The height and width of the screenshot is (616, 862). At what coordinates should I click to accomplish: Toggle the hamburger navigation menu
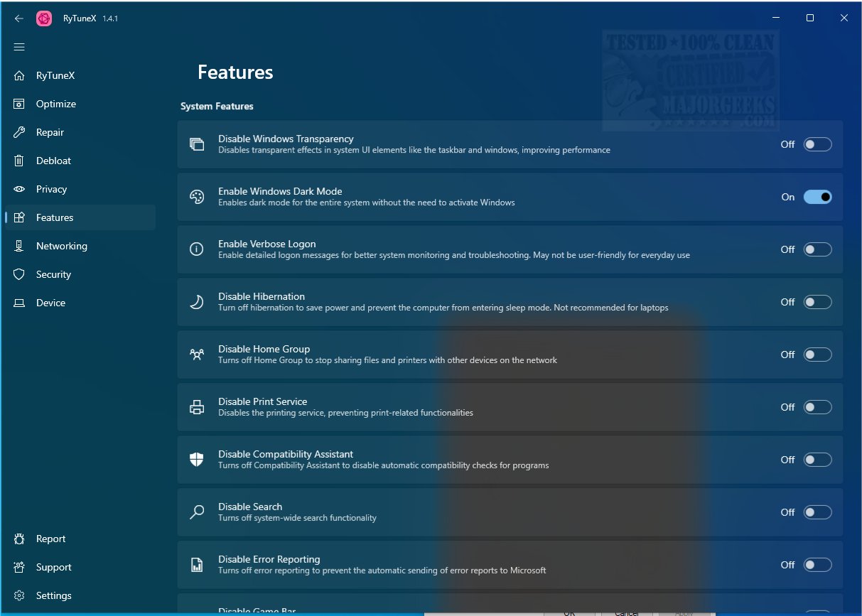[19, 47]
